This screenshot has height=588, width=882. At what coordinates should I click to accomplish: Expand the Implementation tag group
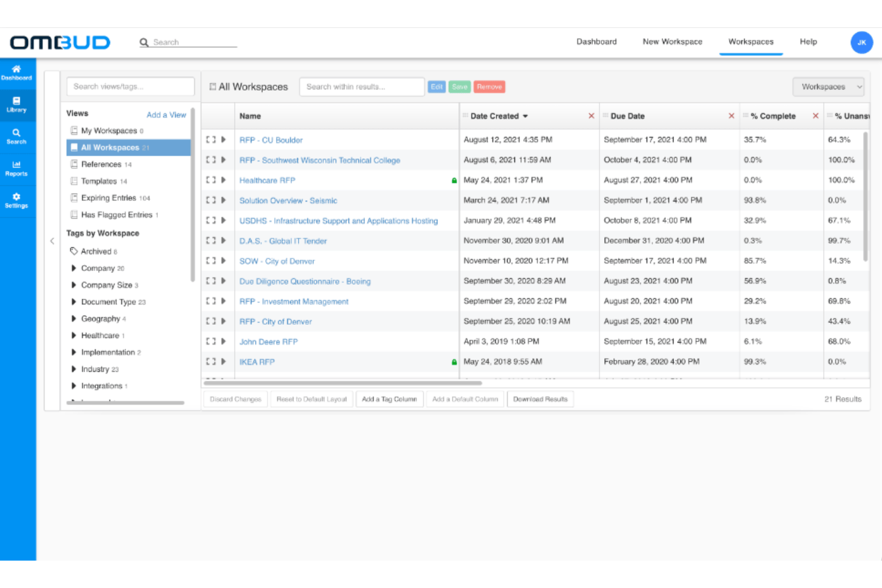coord(74,352)
